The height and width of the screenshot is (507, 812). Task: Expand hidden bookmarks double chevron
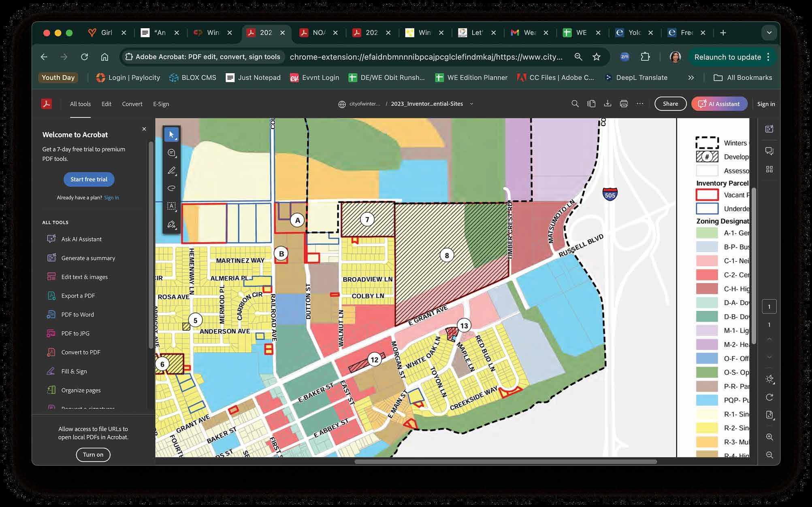[x=691, y=78]
